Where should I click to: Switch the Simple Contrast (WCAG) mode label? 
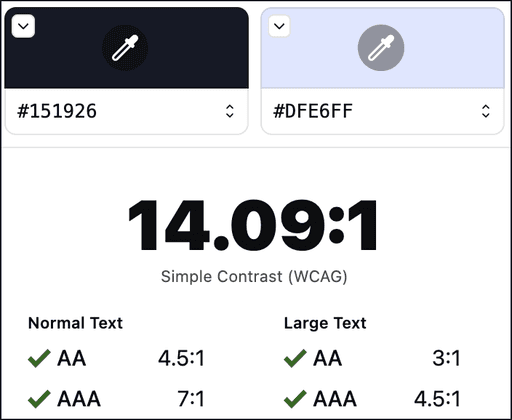click(x=254, y=276)
